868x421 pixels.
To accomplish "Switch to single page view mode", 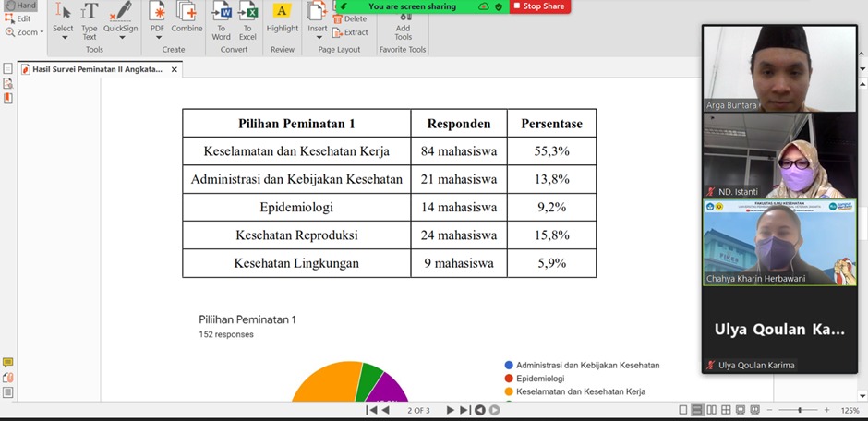I will pyautogui.click(x=683, y=410).
